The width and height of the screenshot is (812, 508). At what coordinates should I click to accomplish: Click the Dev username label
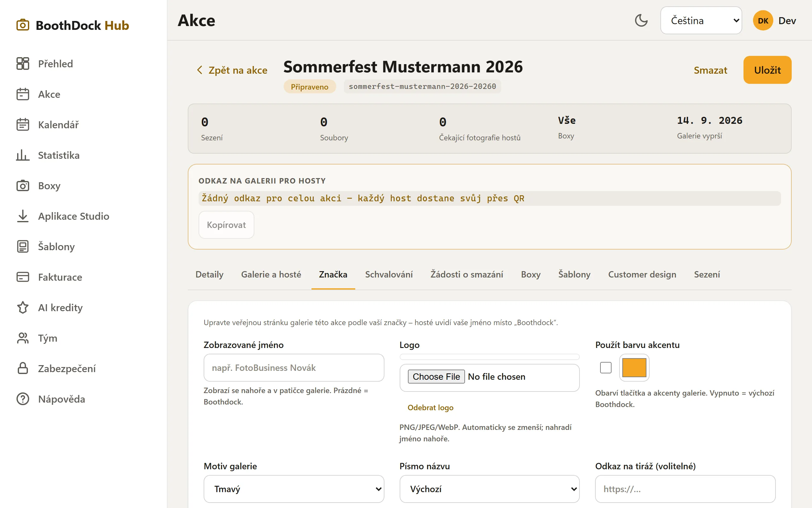tap(787, 21)
